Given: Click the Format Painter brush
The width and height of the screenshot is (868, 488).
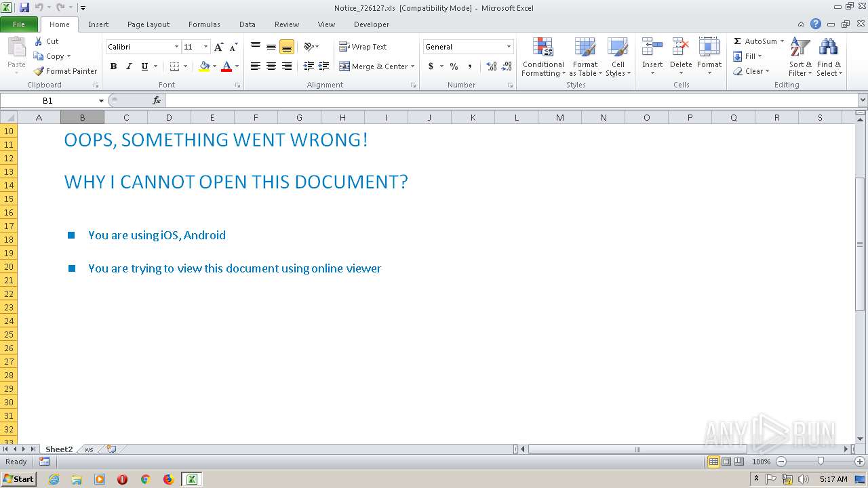Looking at the screenshot, I should click(39, 71).
